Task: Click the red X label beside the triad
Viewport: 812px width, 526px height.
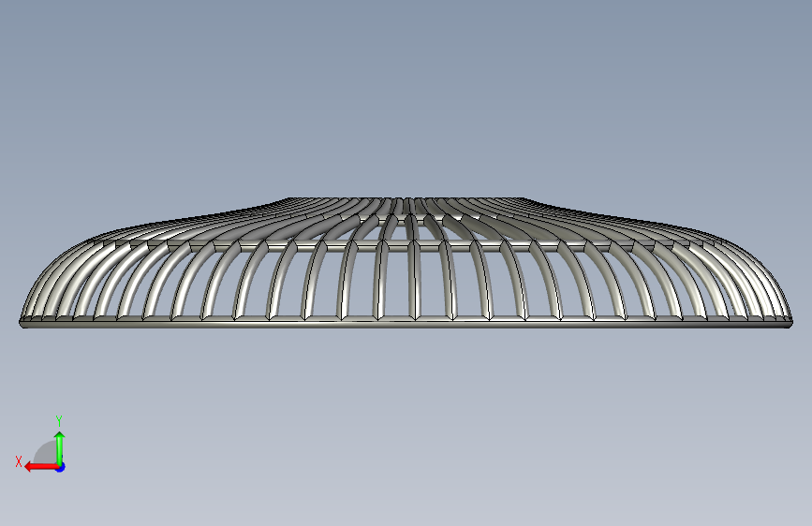Action: coord(19,461)
